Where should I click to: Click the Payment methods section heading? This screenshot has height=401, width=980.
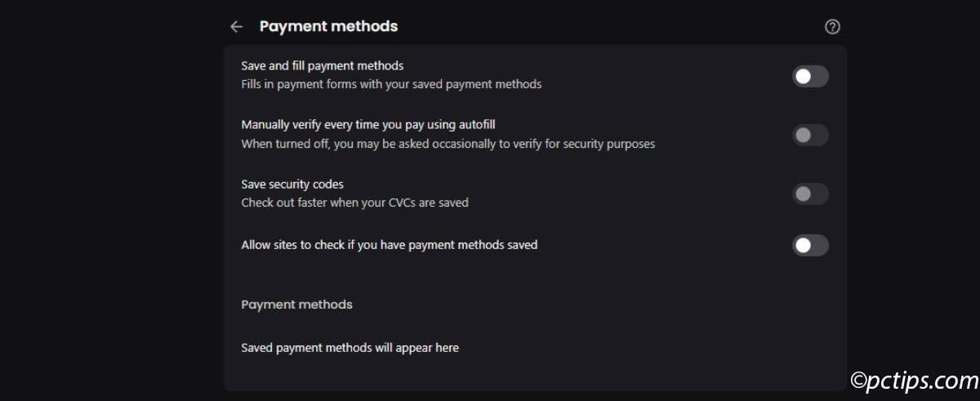click(x=296, y=305)
